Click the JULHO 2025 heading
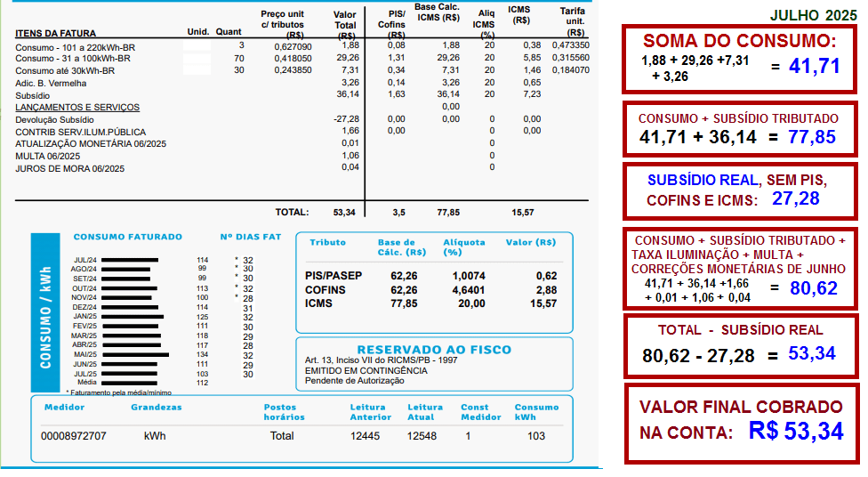 point(814,15)
